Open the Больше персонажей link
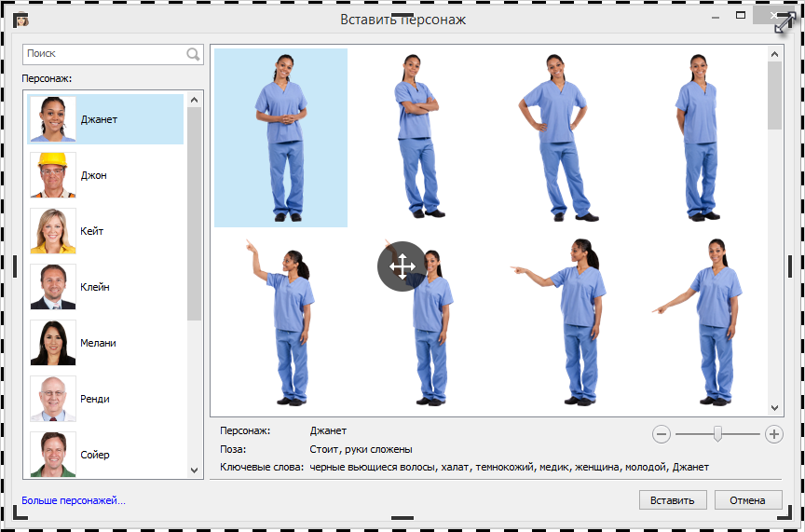This screenshot has height=532, width=805. (74, 500)
